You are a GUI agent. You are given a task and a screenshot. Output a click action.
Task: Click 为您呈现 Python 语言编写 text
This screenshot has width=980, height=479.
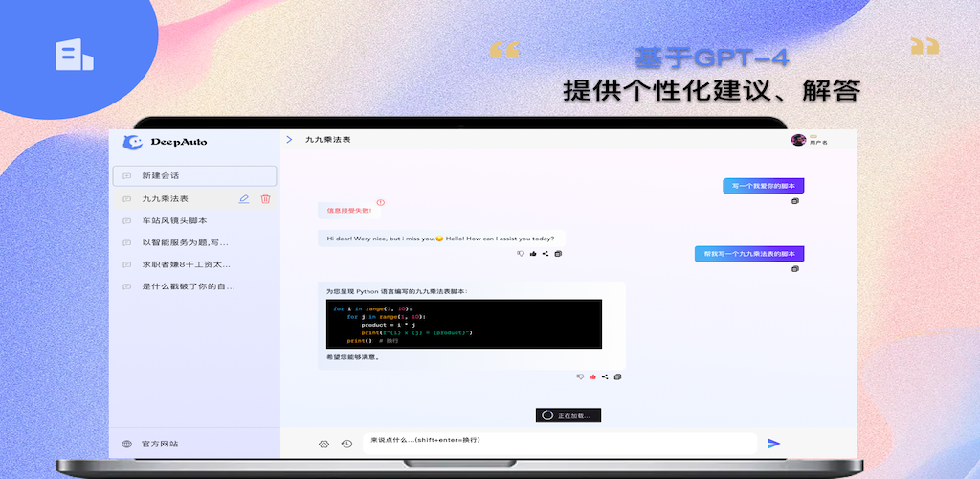click(x=396, y=291)
